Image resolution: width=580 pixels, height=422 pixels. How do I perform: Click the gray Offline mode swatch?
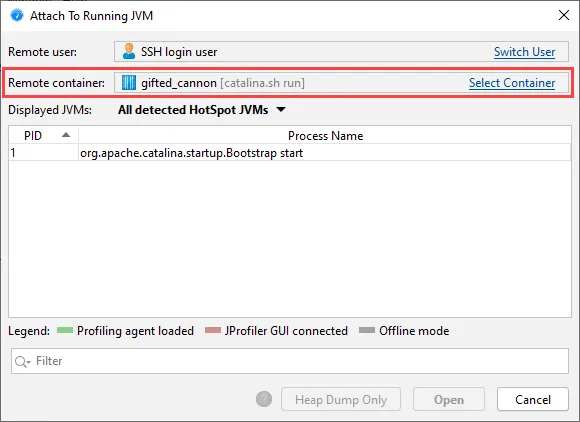(367, 330)
